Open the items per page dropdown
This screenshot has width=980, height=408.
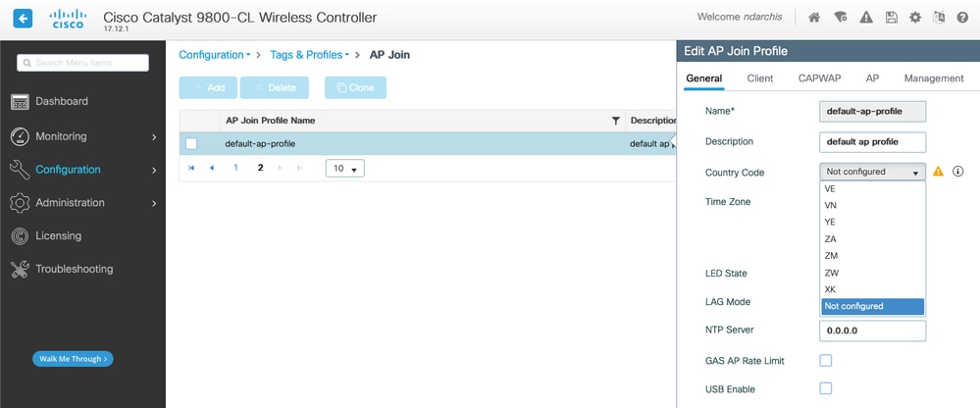345,169
